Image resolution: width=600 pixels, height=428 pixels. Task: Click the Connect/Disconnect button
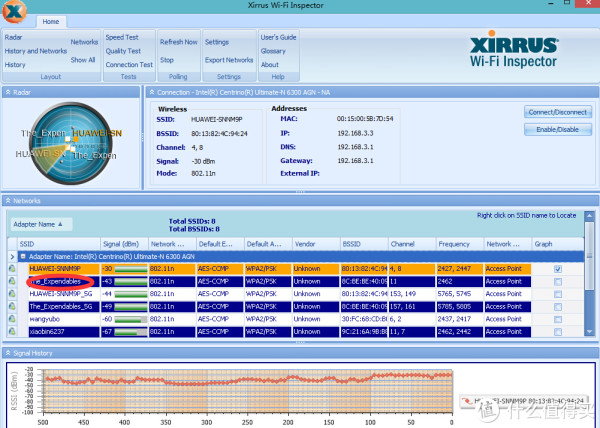558,112
